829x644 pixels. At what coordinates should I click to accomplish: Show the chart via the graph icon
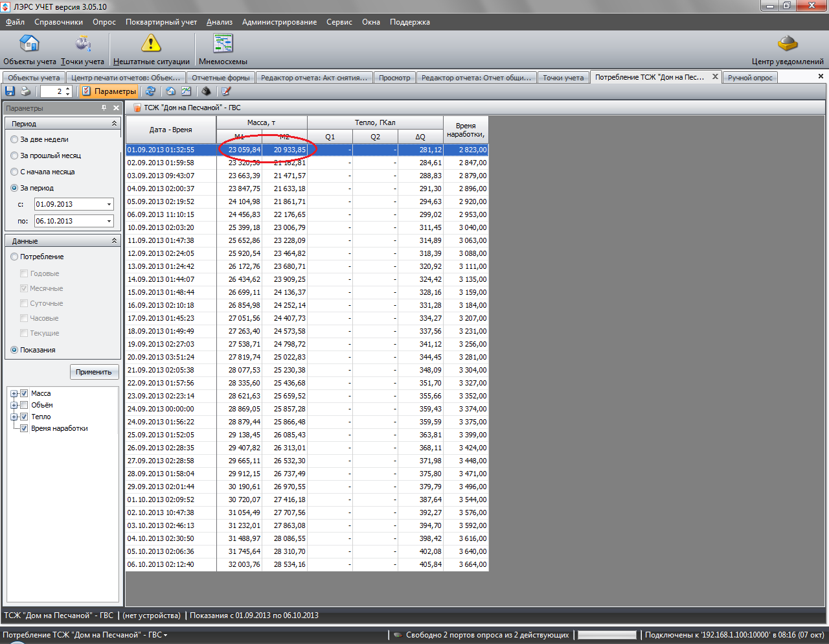click(x=186, y=91)
